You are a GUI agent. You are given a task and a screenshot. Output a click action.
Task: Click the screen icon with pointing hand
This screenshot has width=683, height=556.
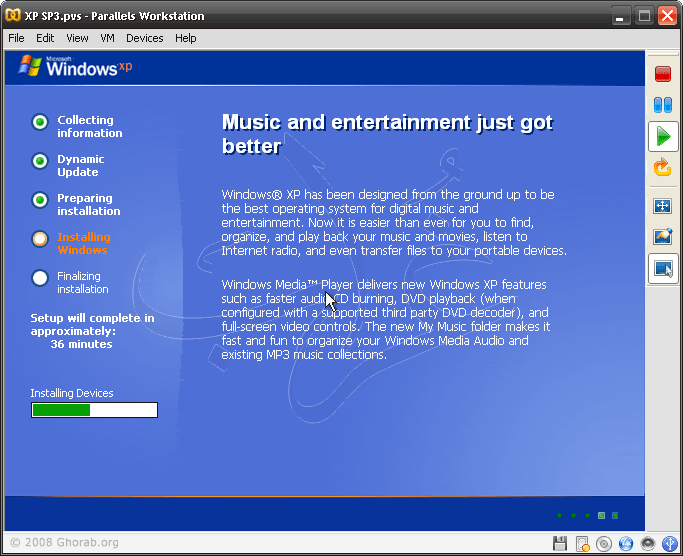[x=663, y=237]
